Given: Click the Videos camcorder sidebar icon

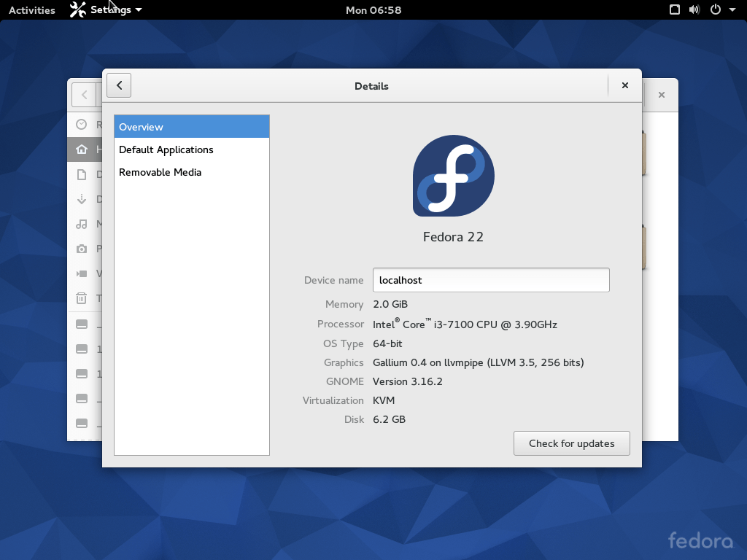Looking at the screenshot, I should pyautogui.click(x=82, y=273).
